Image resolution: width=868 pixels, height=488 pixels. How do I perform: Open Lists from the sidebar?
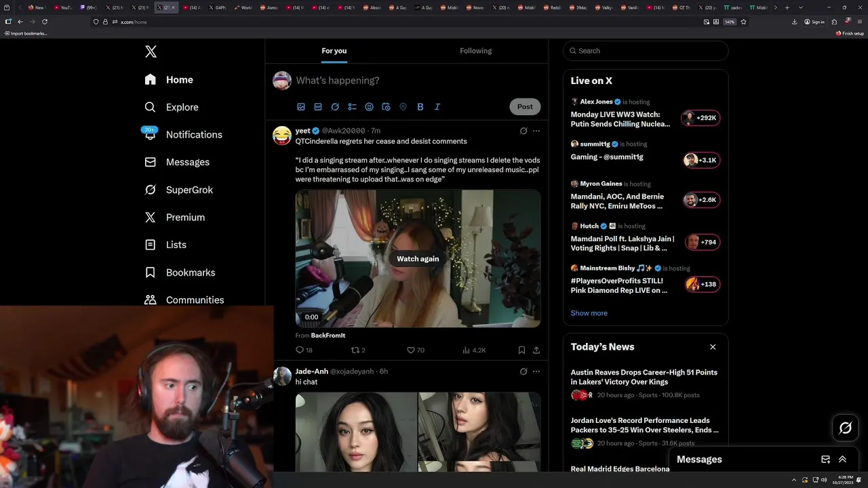[x=165, y=245]
